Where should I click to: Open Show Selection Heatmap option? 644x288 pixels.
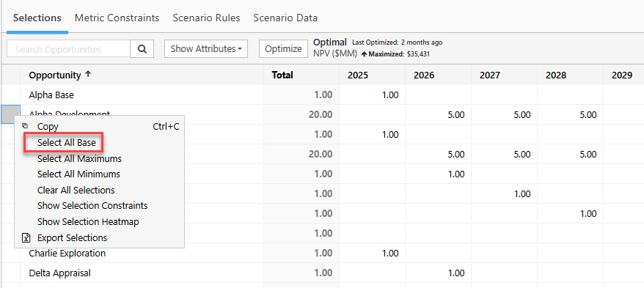coord(88,221)
